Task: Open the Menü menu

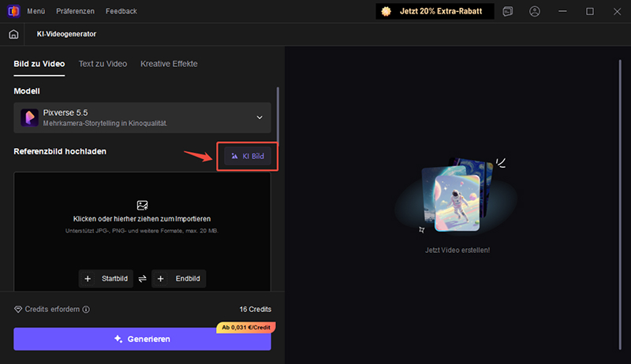Action: point(36,12)
